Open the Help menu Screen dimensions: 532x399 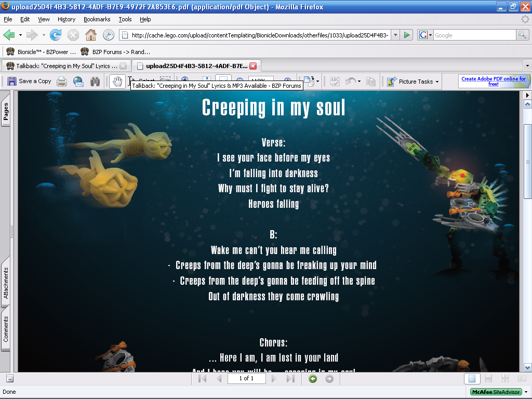point(145,19)
